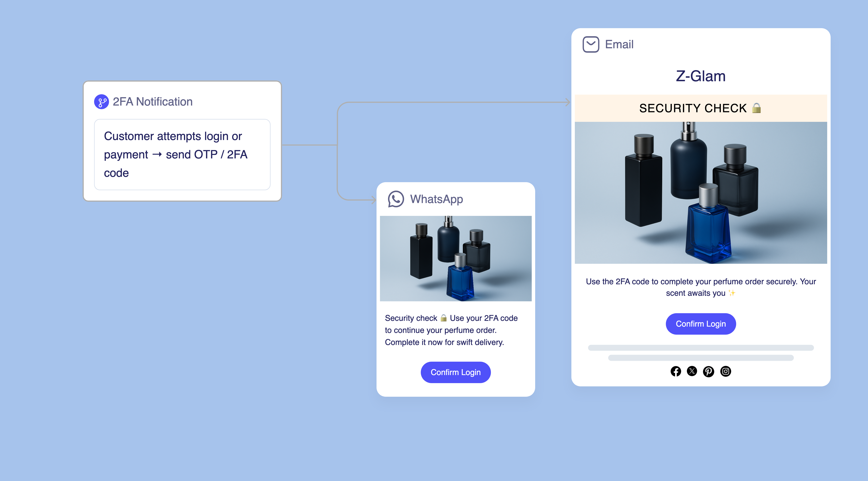Click the 2FA Notification branch icon

(x=101, y=102)
